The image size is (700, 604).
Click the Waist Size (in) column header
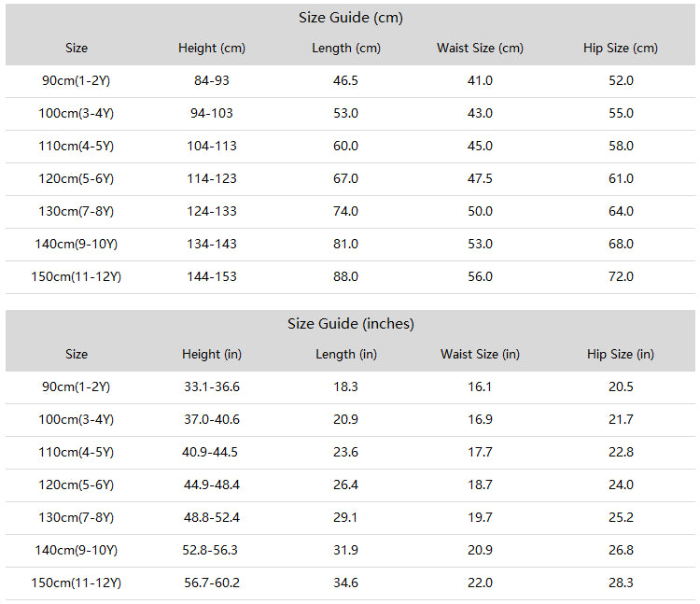480,355
